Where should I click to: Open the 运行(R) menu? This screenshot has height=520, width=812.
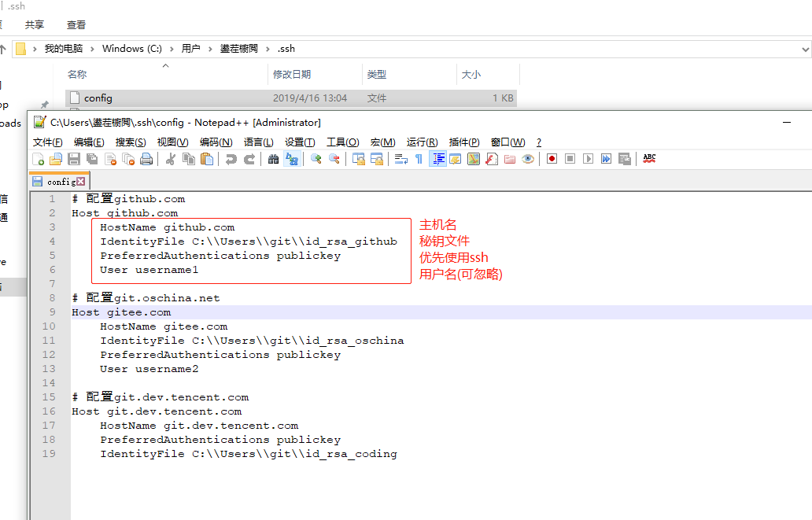coord(422,142)
